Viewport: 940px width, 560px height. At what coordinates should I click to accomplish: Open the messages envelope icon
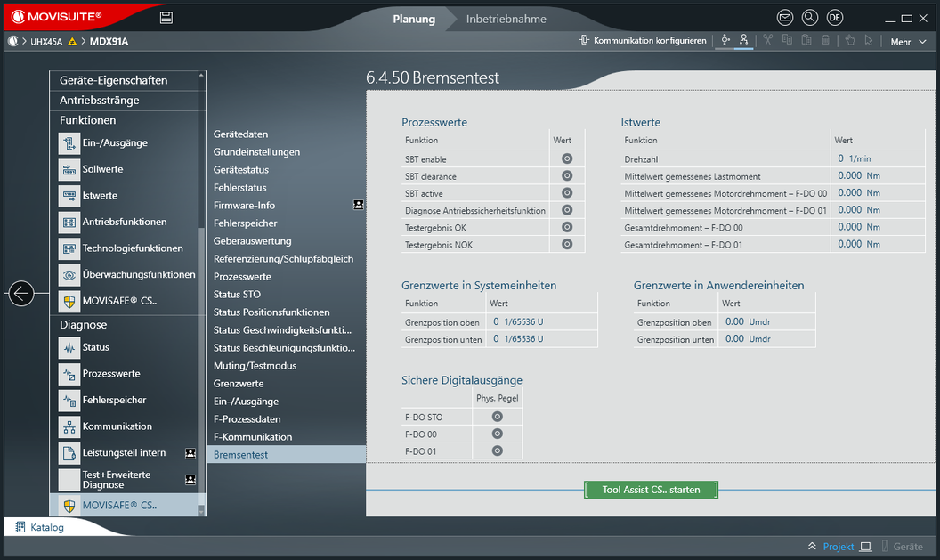(x=785, y=18)
